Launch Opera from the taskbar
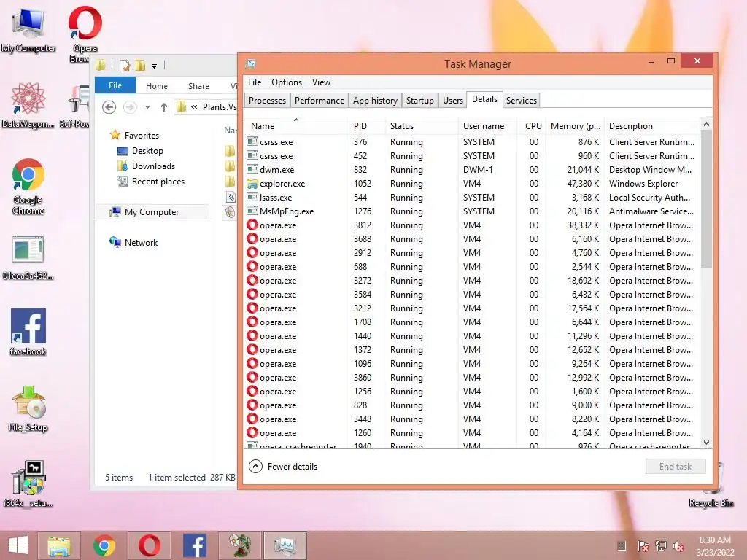Viewport: 747px width, 560px height. point(149,545)
